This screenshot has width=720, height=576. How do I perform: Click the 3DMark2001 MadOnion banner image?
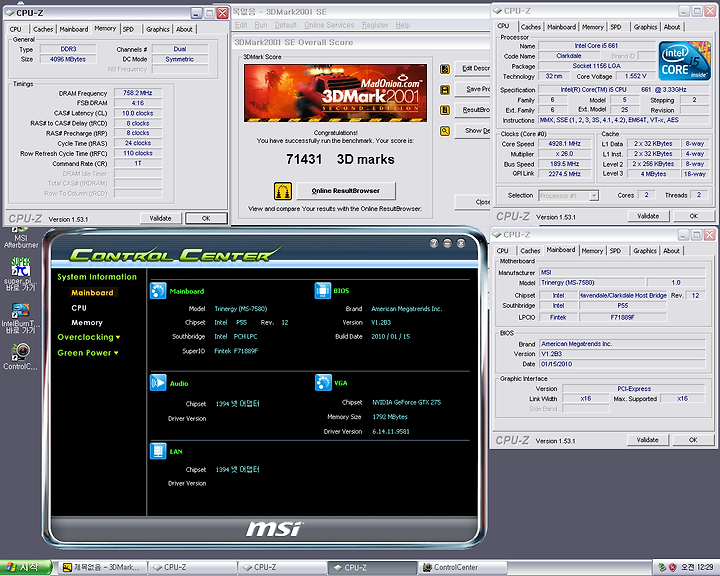pyautogui.click(x=335, y=93)
